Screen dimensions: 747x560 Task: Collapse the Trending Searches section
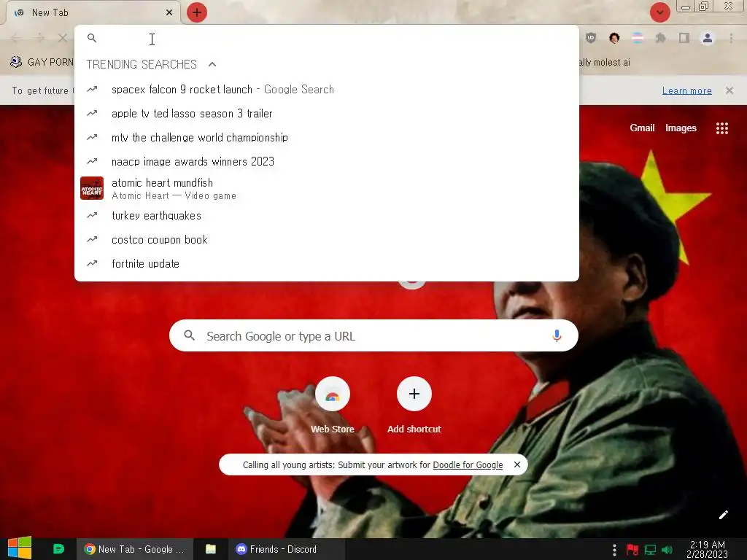[212, 64]
